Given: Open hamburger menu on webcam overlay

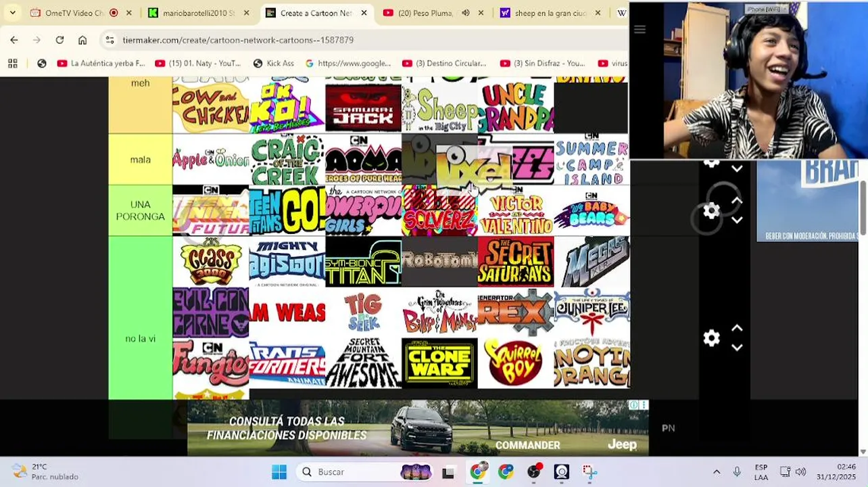Looking at the screenshot, I should pos(640,29).
